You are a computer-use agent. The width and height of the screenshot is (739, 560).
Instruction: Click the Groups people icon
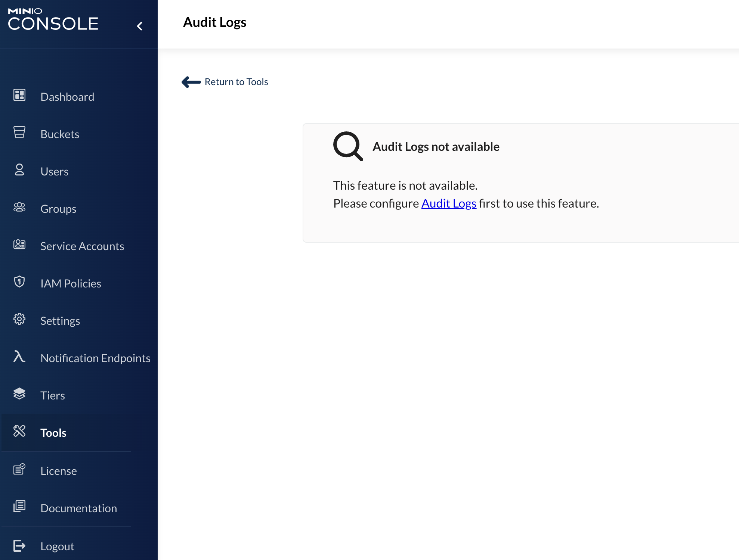tap(19, 207)
